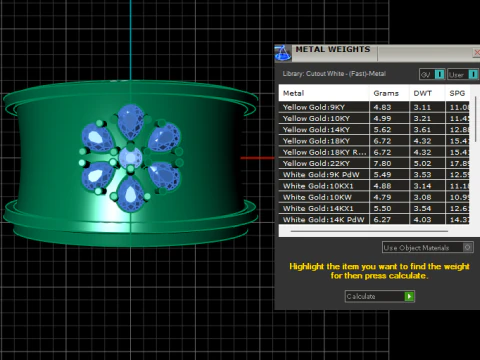The height and width of the screenshot is (360, 480).
Task: Toggle the GV library switch
Action: click(432, 74)
